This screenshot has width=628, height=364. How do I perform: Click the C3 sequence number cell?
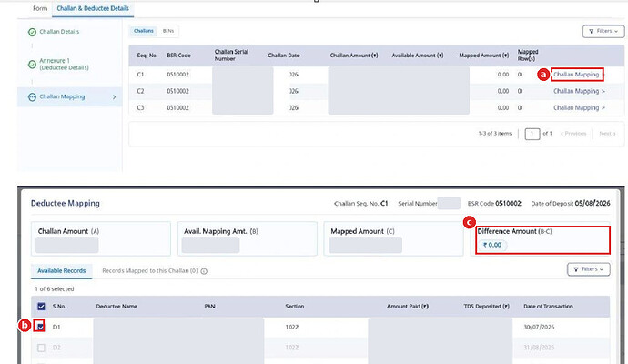140,107
